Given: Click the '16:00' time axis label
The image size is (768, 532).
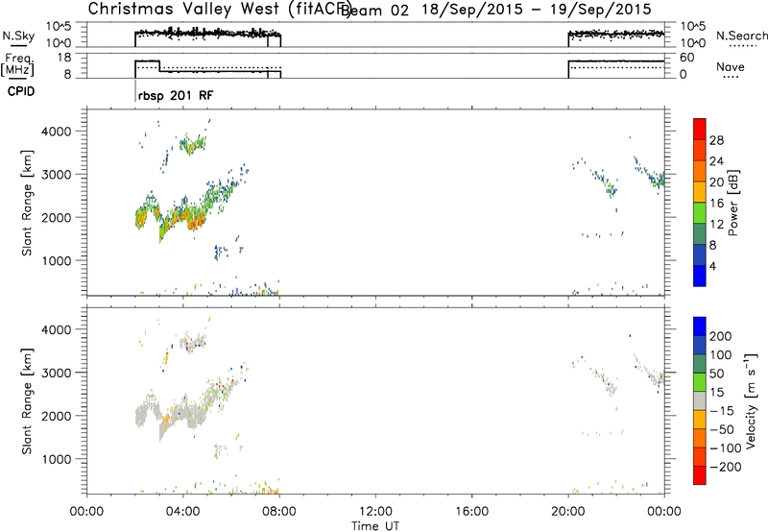Looking at the screenshot, I should pos(471,512).
